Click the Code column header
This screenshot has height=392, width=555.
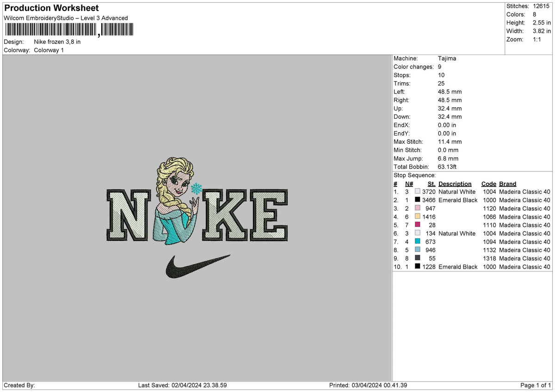(x=488, y=184)
